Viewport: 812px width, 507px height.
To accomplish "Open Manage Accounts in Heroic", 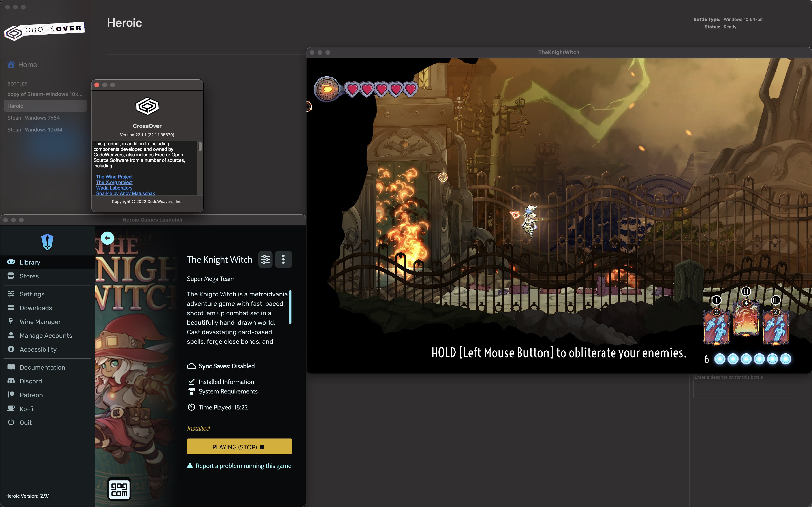I will [x=46, y=335].
